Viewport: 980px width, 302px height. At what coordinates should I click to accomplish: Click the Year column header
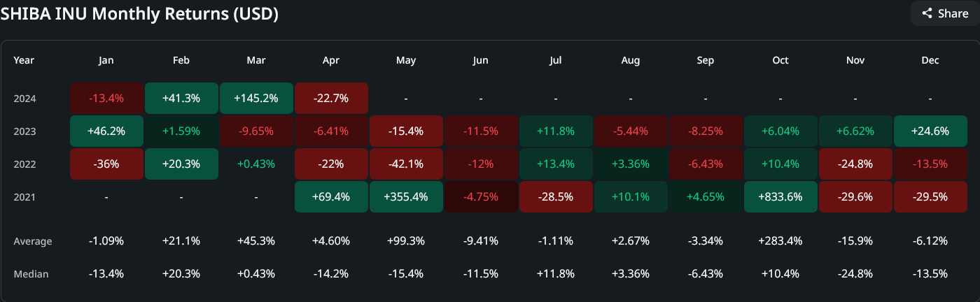(x=24, y=60)
